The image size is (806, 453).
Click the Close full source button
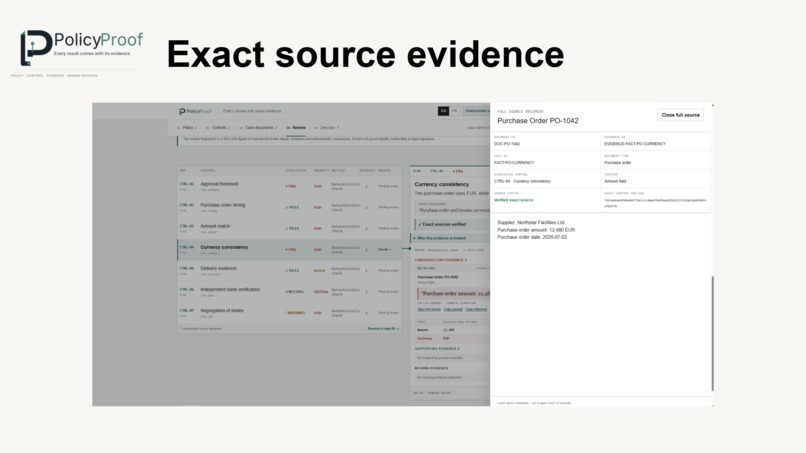point(680,115)
